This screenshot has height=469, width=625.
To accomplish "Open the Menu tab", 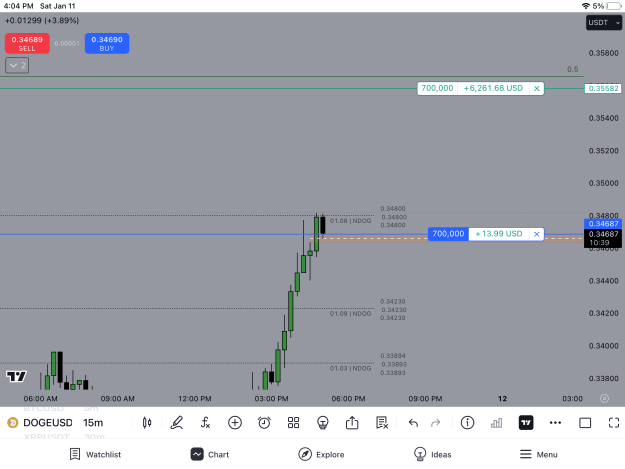I will 539,454.
